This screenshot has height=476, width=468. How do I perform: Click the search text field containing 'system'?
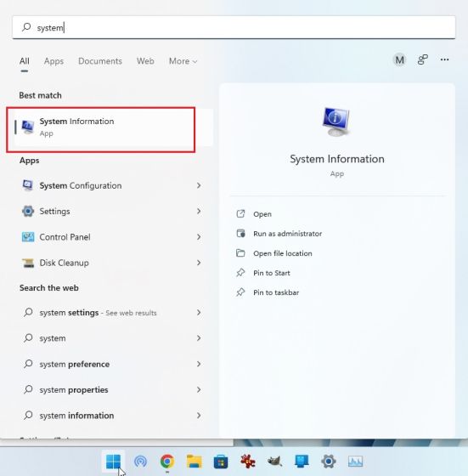234,27
